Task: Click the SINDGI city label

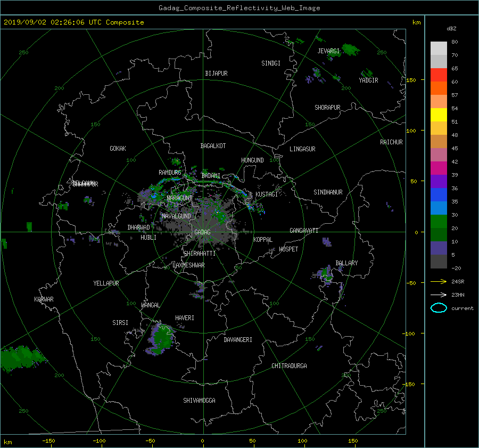Action: click(x=271, y=63)
